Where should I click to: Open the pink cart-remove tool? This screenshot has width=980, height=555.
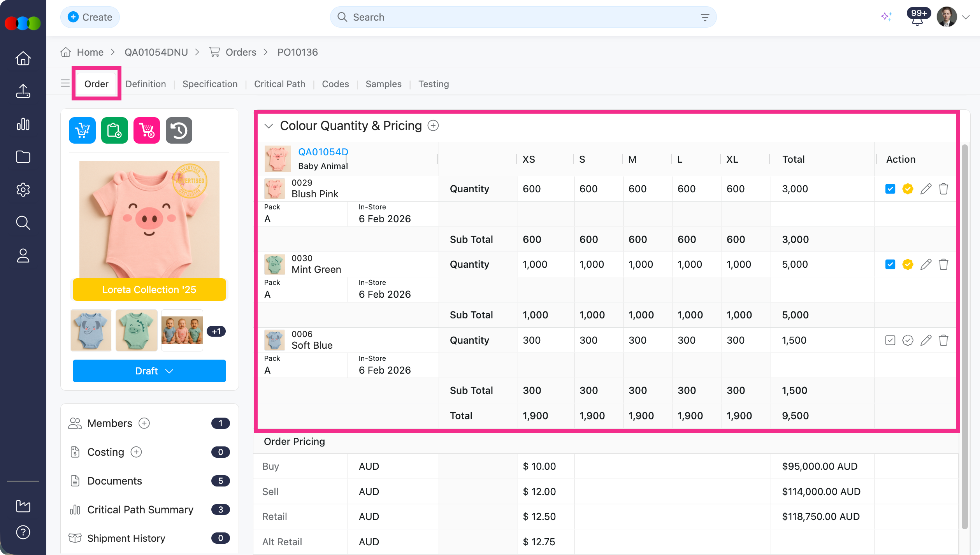click(146, 130)
